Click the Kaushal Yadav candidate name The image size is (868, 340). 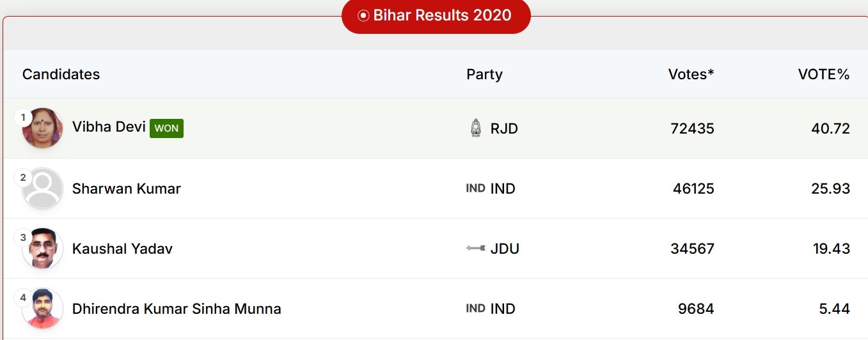(122, 249)
